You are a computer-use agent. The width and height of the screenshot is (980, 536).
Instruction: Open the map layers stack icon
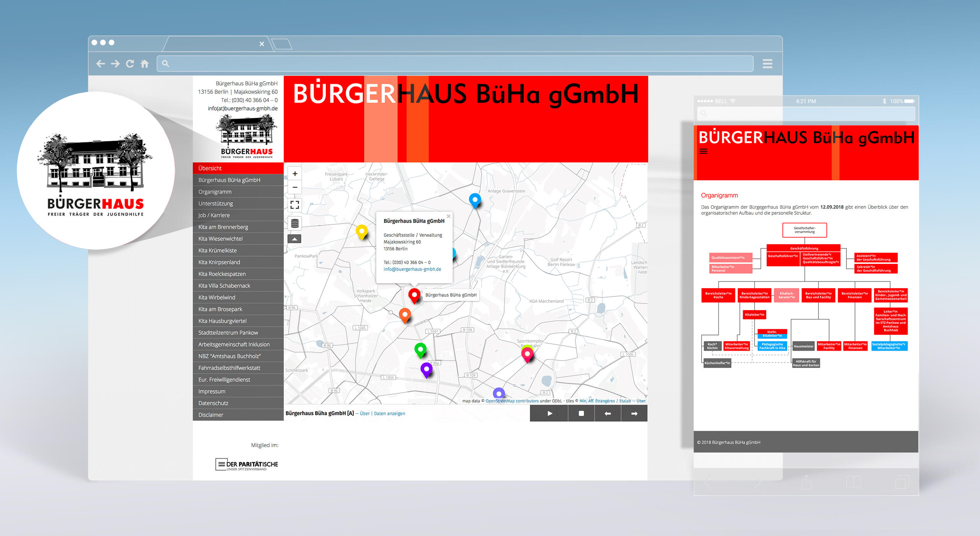pos(295,223)
